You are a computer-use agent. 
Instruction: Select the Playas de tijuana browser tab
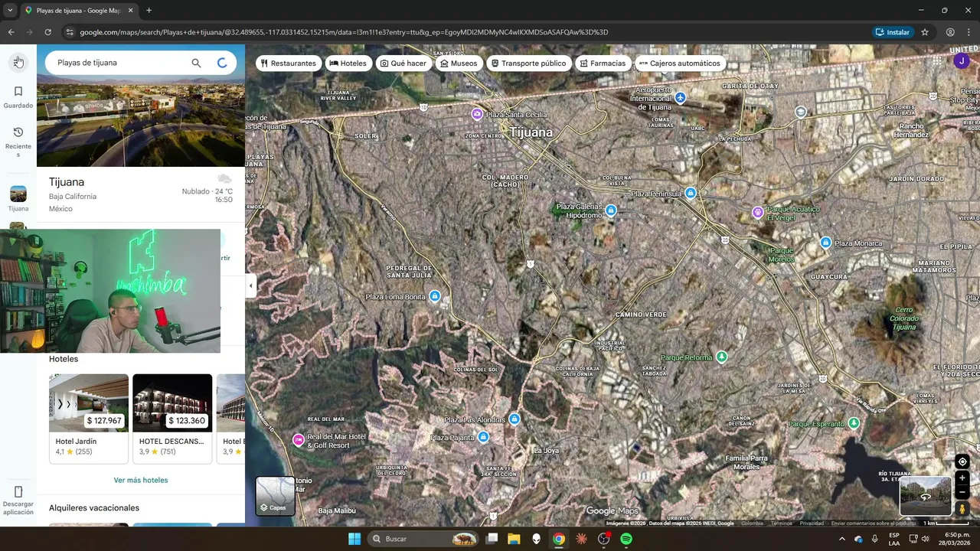click(79, 11)
